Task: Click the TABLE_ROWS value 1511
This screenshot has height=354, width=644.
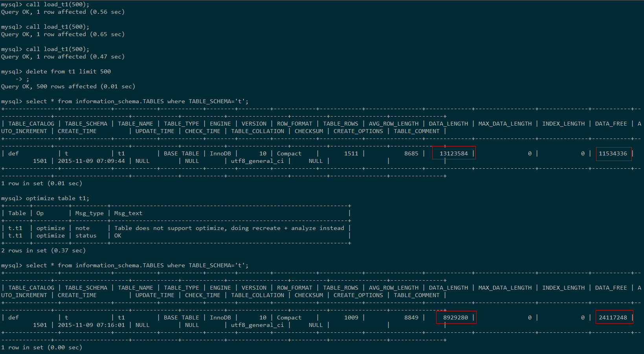Action: (x=351, y=153)
